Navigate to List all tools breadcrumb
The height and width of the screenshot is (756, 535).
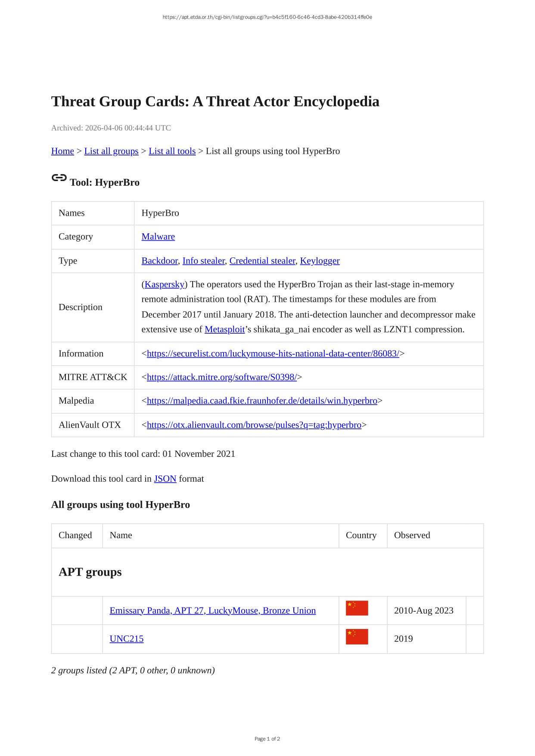tap(172, 151)
